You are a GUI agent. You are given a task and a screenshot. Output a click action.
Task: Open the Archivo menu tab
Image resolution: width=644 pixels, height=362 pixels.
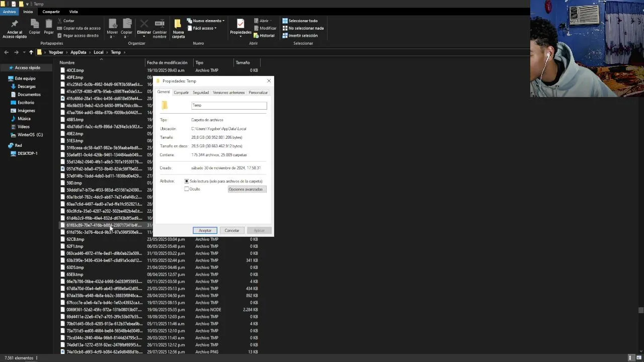coord(9,12)
